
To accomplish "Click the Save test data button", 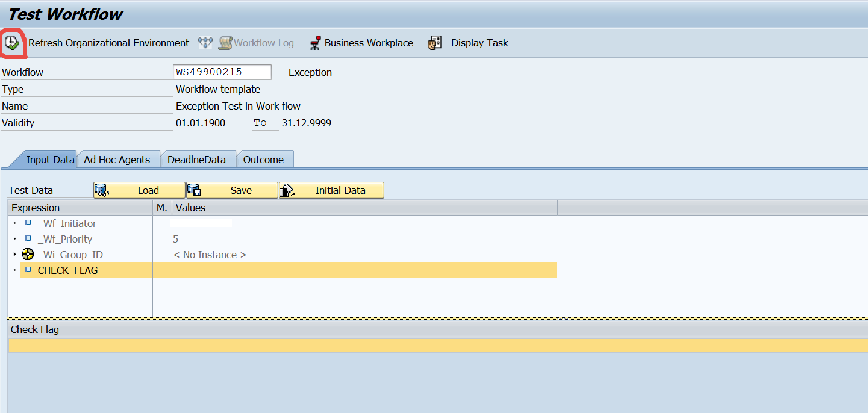I will 232,190.
